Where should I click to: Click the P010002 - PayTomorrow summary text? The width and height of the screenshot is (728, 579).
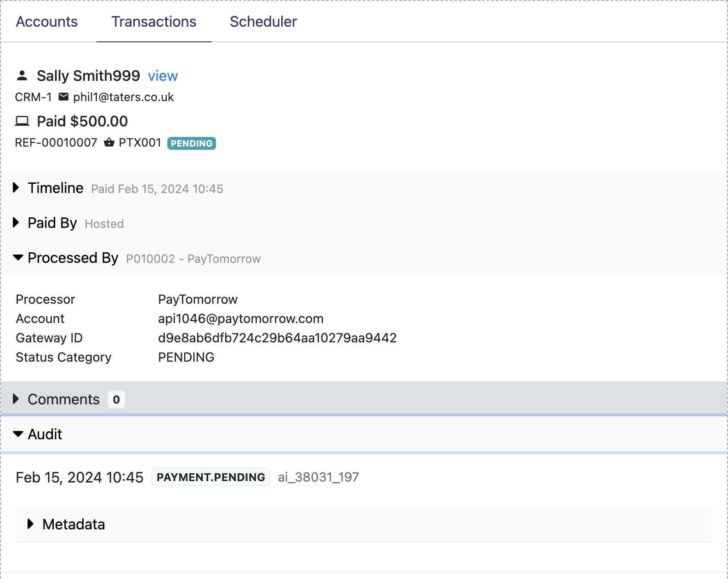pos(193,259)
